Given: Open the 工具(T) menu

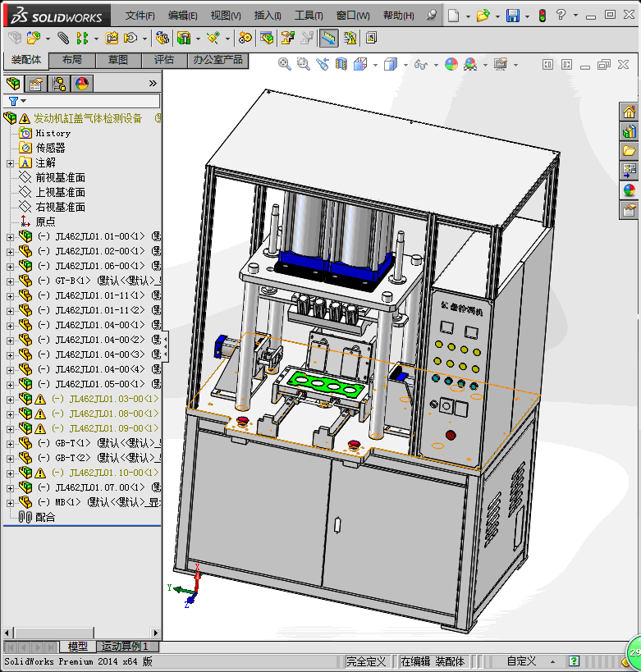Looking at the screenshot, I should pos(309,16).
